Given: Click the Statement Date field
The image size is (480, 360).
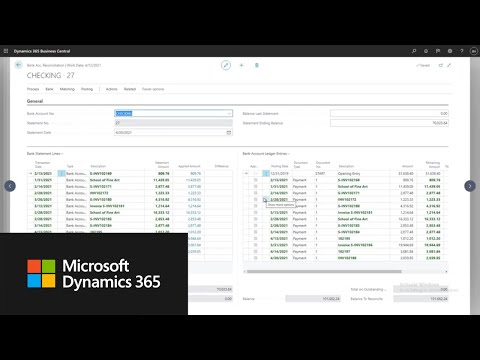Looking at the screenshot, I should tap(173, 133).
